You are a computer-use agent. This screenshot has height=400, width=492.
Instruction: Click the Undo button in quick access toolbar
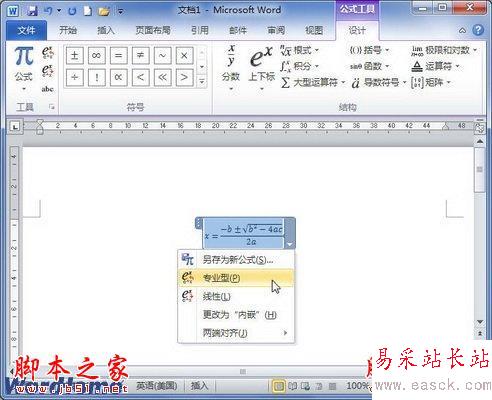pyautogui.click(x=49, y=11)
